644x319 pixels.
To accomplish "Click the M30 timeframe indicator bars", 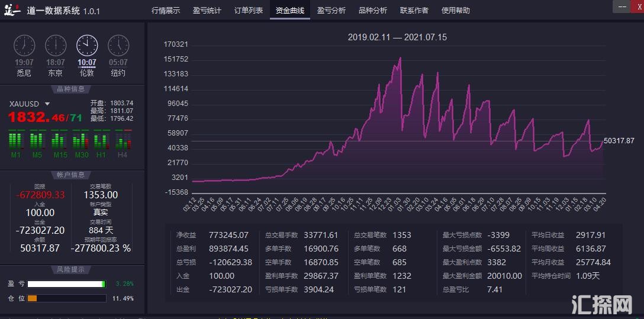I will pyautogui.click(x=80, y=139).
